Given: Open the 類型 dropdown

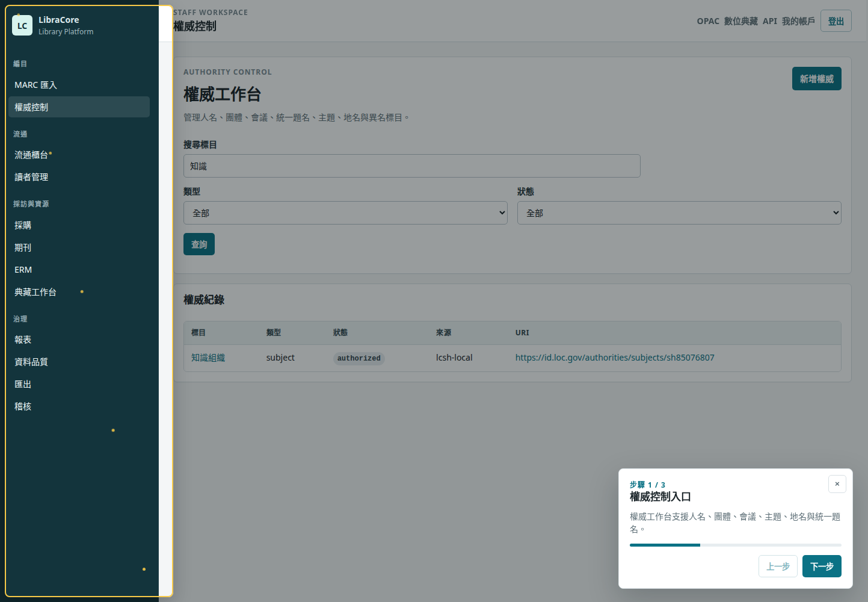Looking at the screenshot, I should point(345,213).
